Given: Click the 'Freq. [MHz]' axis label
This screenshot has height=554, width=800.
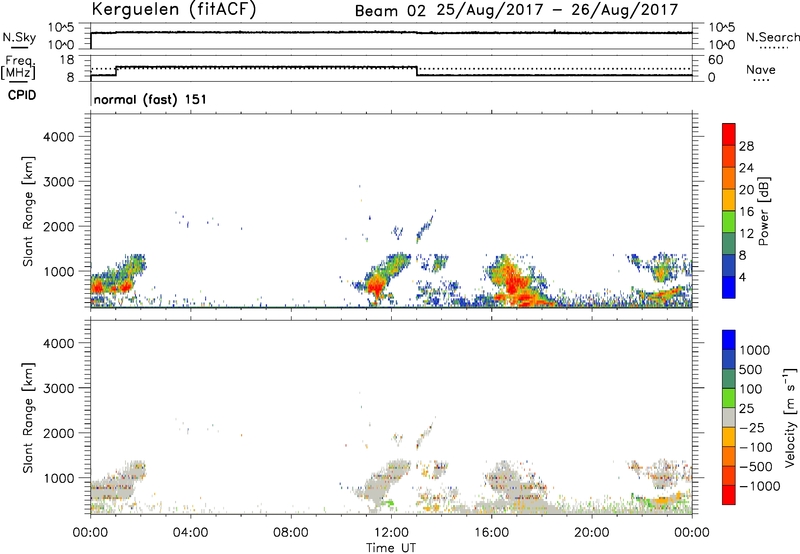Looking at the screenshot, I should coord(18,68).
